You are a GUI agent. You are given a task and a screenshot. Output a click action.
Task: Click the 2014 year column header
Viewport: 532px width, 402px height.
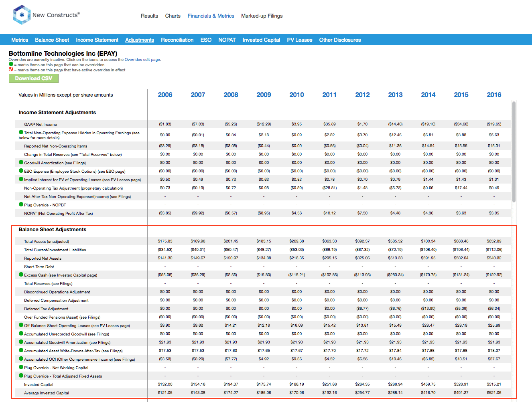[428, 95]
